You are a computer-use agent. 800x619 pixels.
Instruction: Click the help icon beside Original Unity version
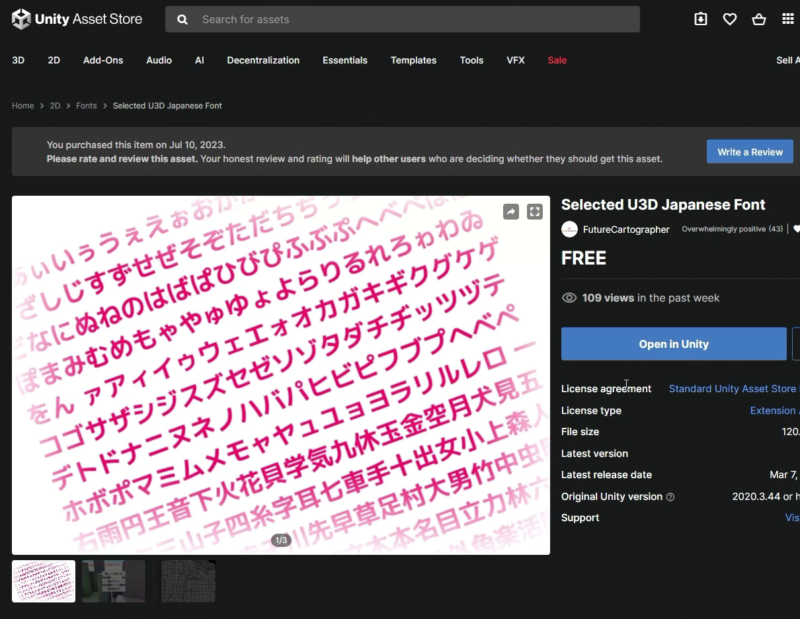click(670, 497)
